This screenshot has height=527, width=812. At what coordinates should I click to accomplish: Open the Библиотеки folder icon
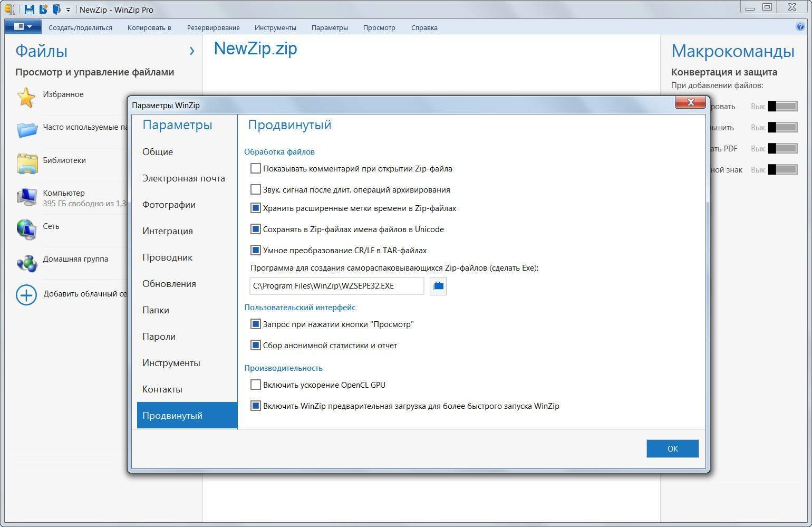[27, 164]
